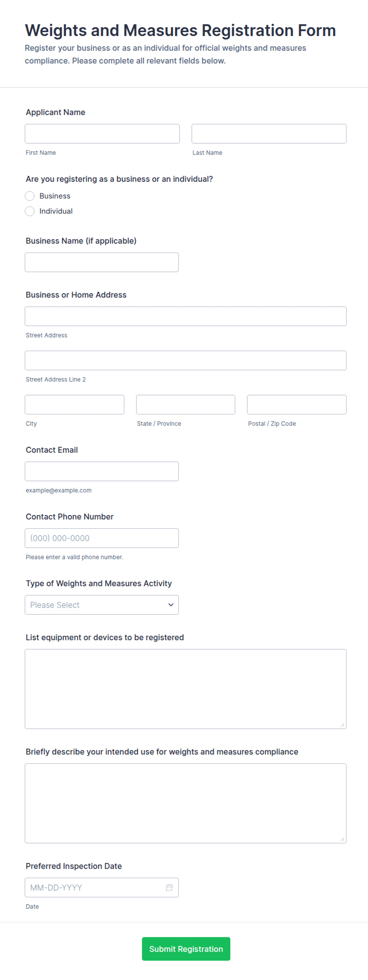This screenshot has width=368, height=980.
Task: Click the Business Name field
Action: coord(102,262)
